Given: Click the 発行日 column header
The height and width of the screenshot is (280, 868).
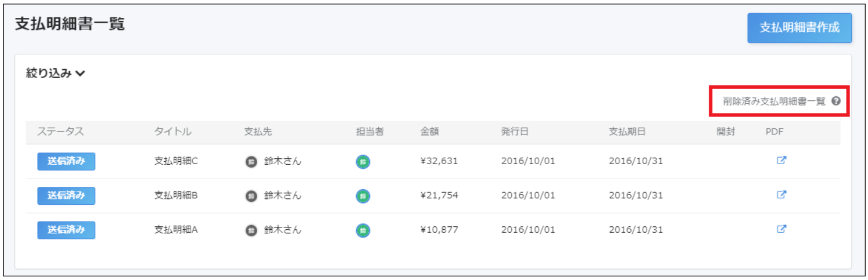Looking at the screenshot, I should [515, 132].
